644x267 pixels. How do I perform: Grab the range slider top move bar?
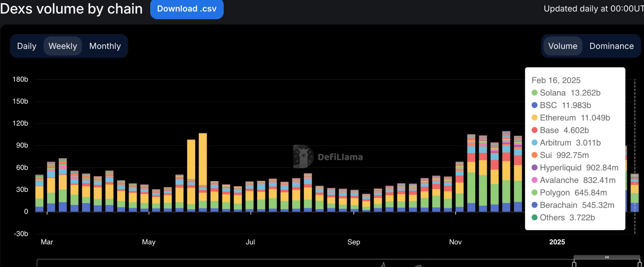pyautogui.click(x=607, y=257)
